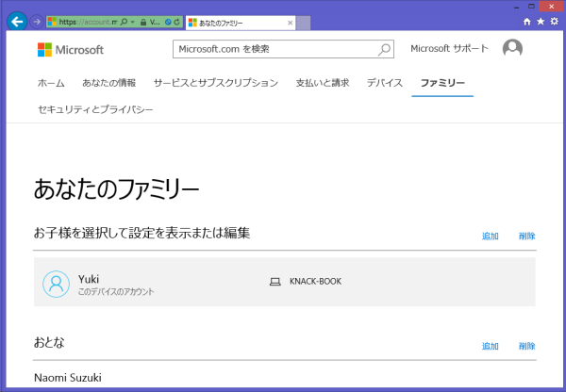The height and width of the screenshot is (392, 566).
Task: Click the https account URL in address bar
Action: coord(88,22)
